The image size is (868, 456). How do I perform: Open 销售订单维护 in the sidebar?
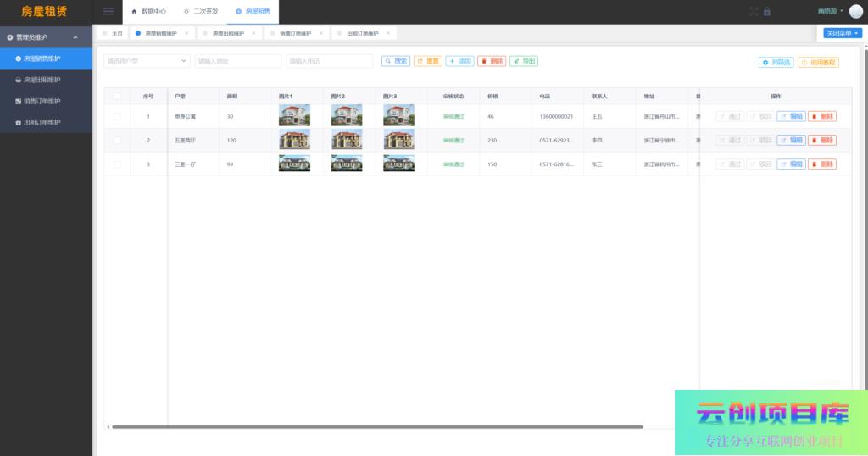point(42,101)
